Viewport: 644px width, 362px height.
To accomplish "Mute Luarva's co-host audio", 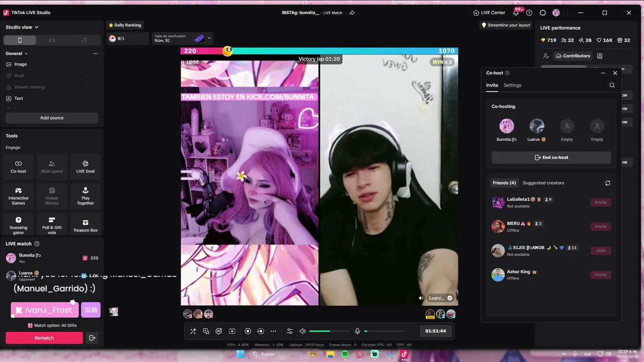I will tap(421, 298).
